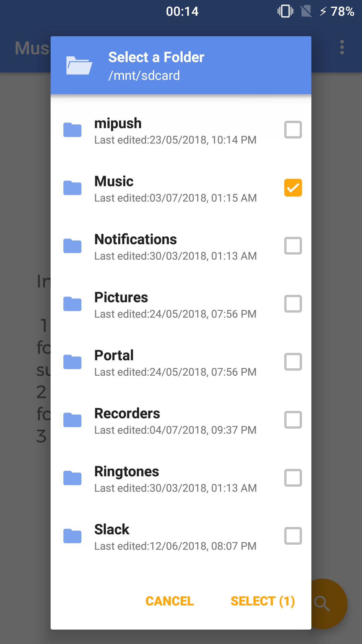Click the Portal folder icon
This screenshot has width=362, height=644.
click(72, 362)
